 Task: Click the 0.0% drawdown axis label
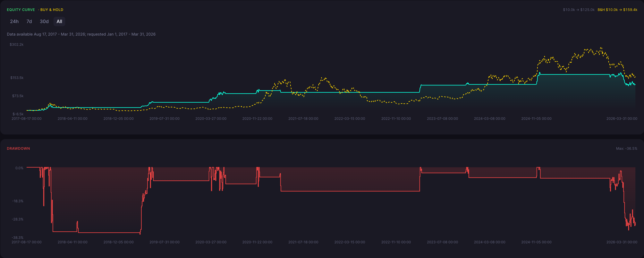pyautogui.click(x=19, y=168)
